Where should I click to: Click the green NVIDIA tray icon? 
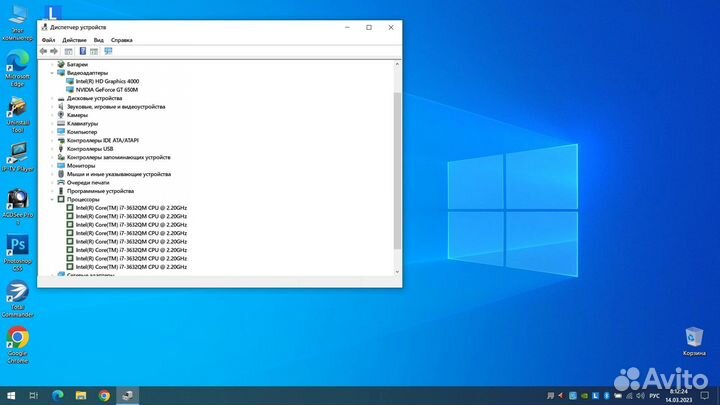point(584,395)
